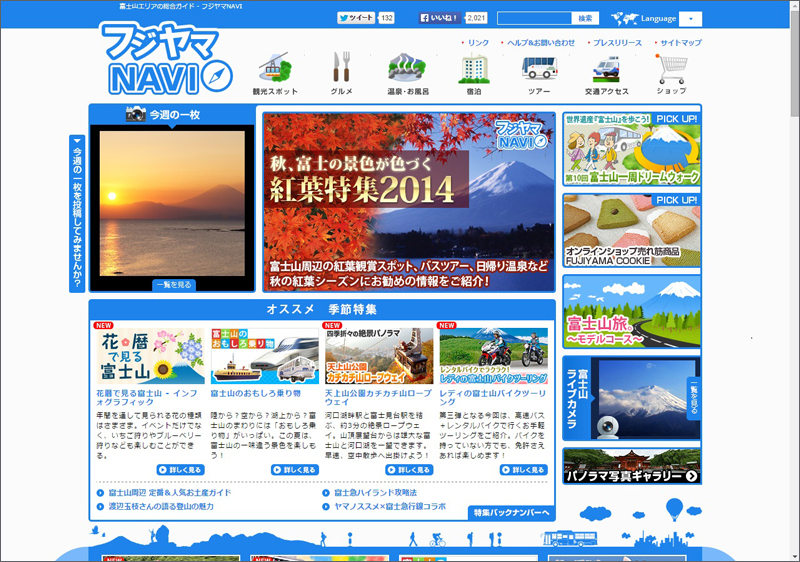Image resolution: width=800 pixels, height=562 pixels.
Task: Click the 一覧を見る button under weekly photo
Action: pyautogui.click(x=174, y=285)
